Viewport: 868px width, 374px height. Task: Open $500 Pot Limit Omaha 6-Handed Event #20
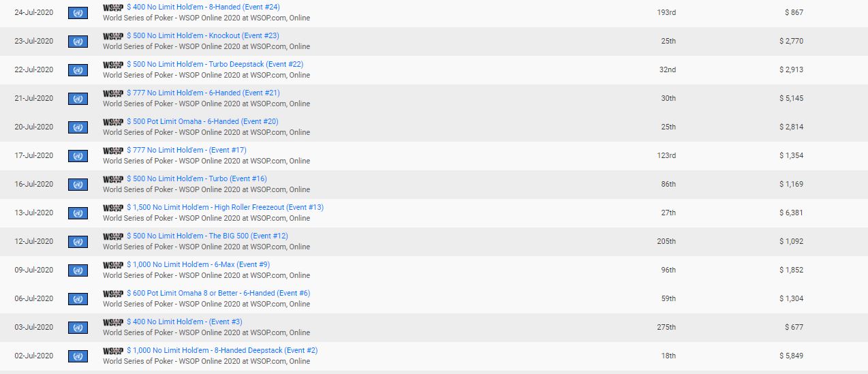[x=202, y=121]
